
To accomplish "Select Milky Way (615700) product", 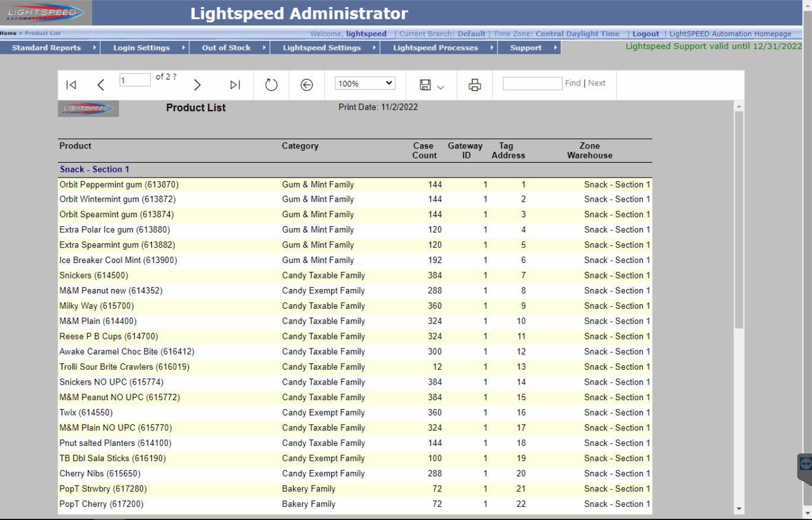I will (x=97, y=306).
